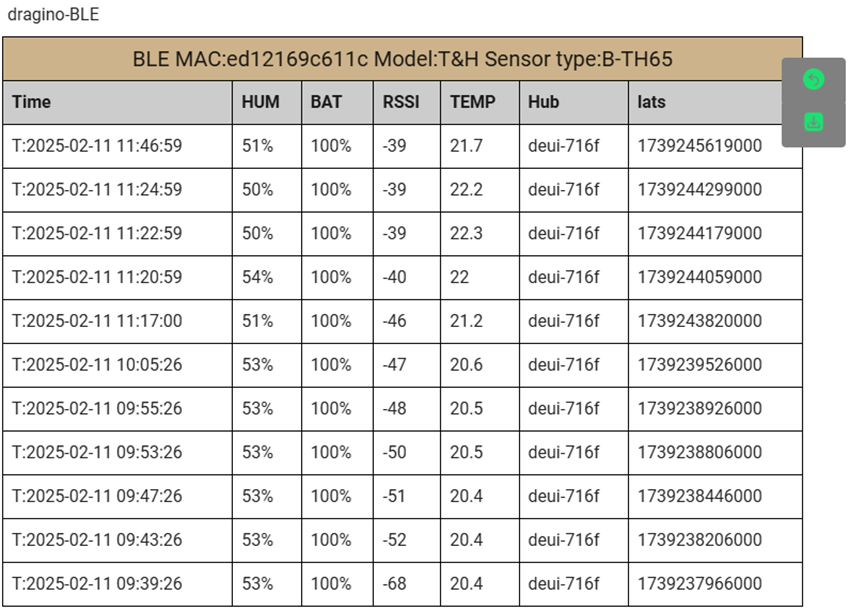Click the HUM column header
The width and height of the screenshot is (865, 611).
261,101
